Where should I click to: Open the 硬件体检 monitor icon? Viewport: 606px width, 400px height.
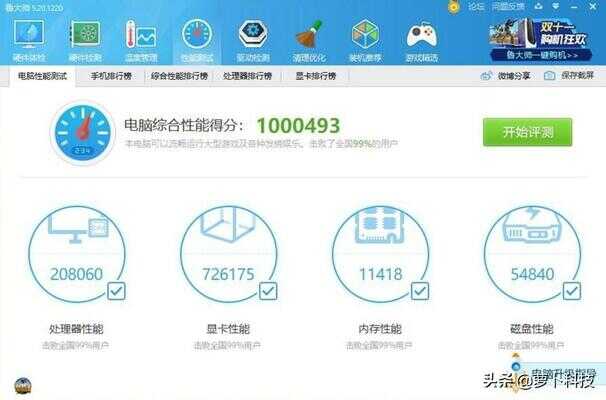[x=29, y=34]
